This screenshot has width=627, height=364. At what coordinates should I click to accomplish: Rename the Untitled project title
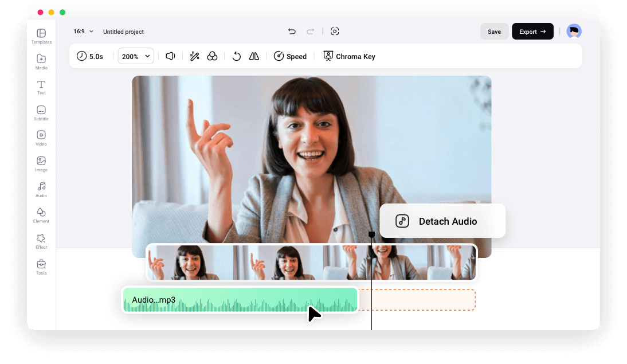tap(123, 32)
